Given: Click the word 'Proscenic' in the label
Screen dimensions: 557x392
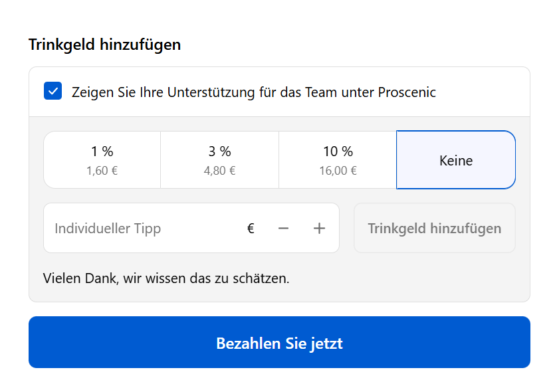Looking at the screenshot, I should (x=407, y=92).
